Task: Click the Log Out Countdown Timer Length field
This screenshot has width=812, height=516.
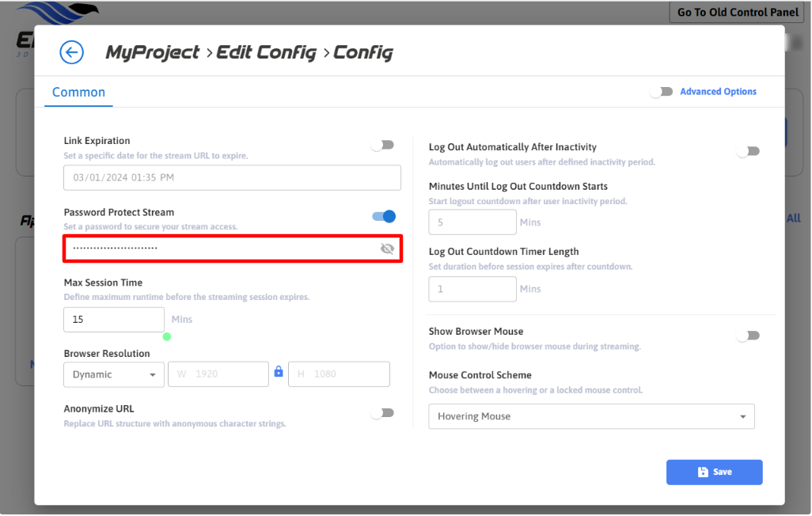Action: [x=472, y=290]
